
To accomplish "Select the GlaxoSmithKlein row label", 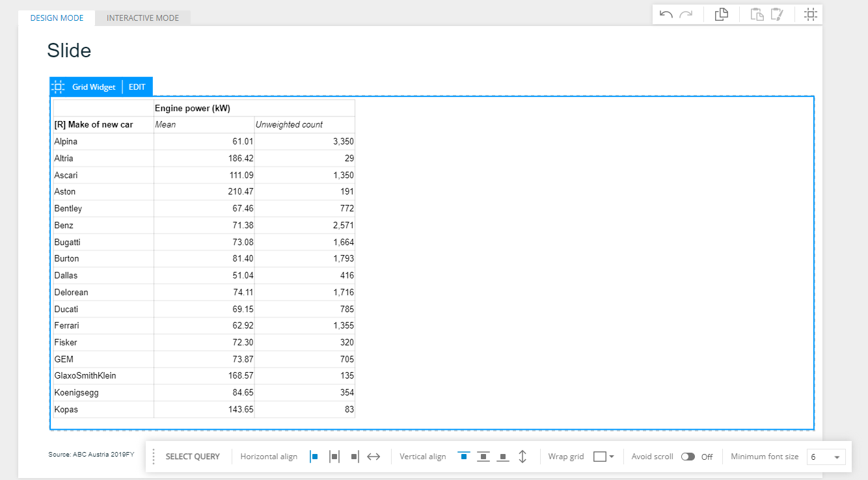I will coord(85,375).
